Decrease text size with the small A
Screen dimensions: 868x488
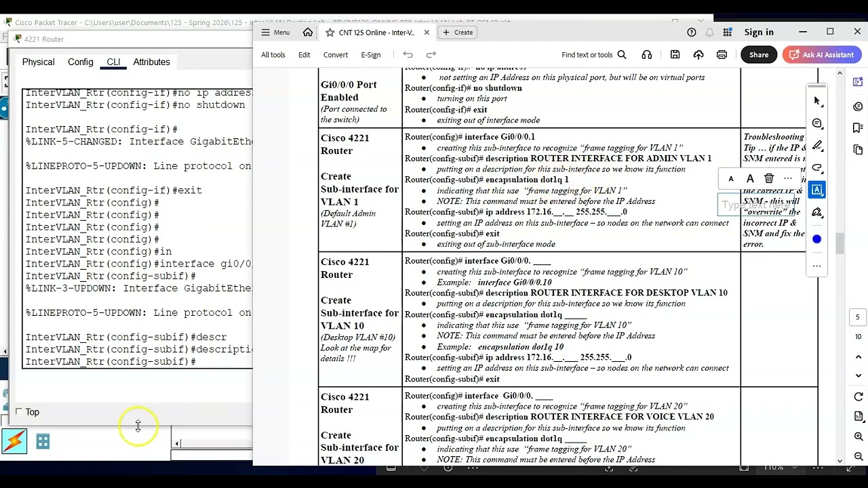pyautogui.click(x=731, y=179)
